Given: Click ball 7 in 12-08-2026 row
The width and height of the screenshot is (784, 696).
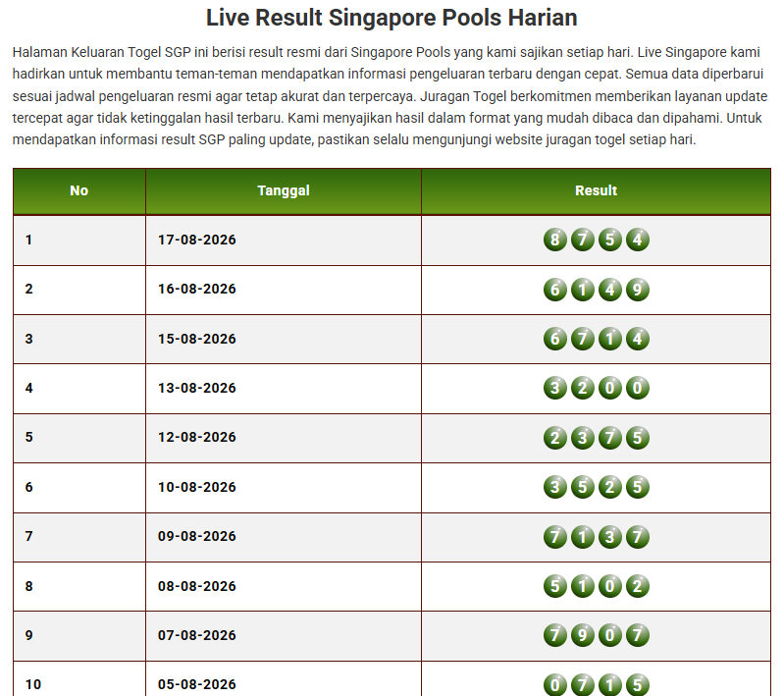Looking at the screenshot, I should [610, 438].
